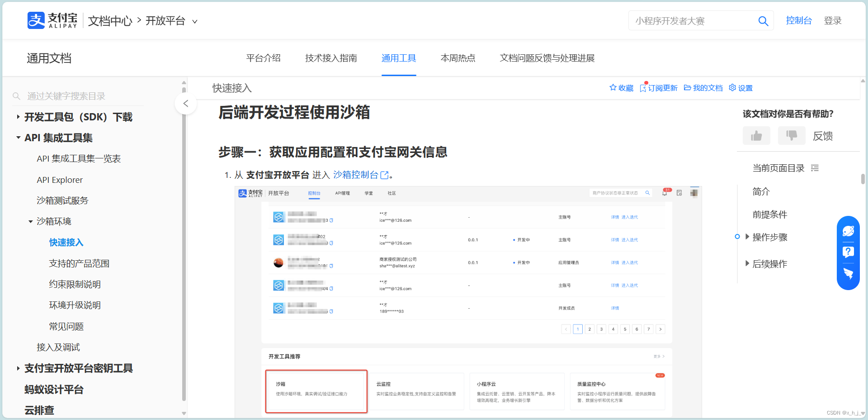Open the 沙箱控制台 hyperlink
This screenshot has height=420, width=868.
pyautogui.click(x=355, y=175)
